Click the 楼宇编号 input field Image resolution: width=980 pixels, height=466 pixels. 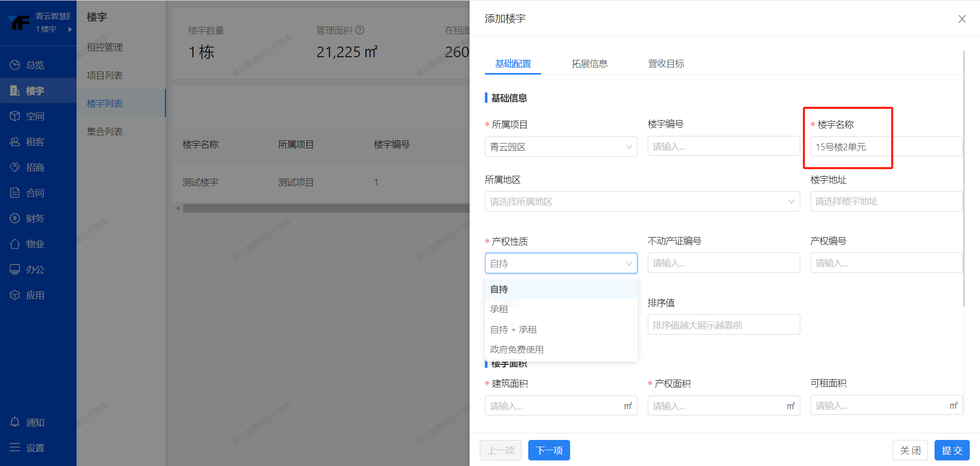(x=723, y=147)
